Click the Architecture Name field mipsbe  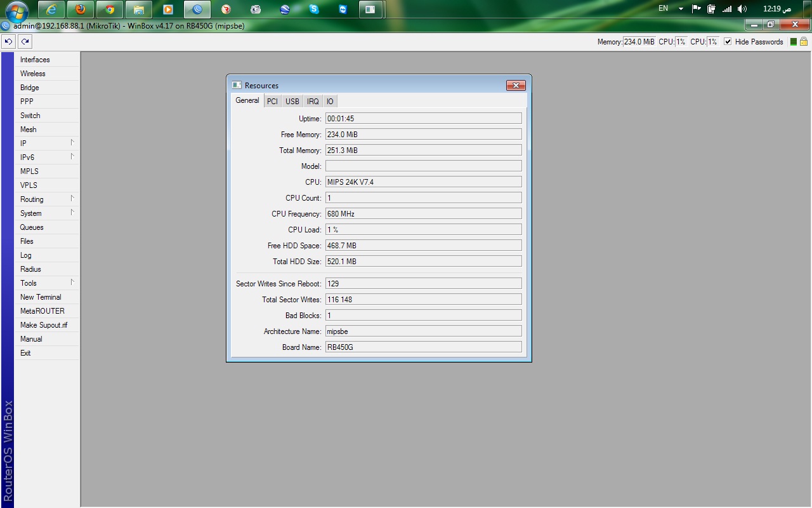click(424, 331)
